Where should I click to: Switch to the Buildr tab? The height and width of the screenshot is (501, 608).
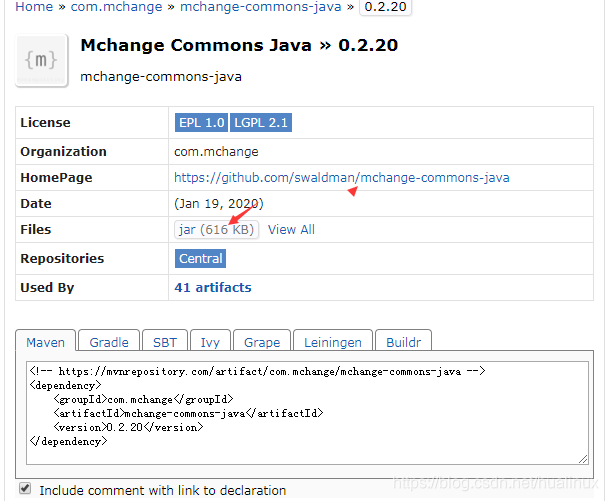(403, 342)
